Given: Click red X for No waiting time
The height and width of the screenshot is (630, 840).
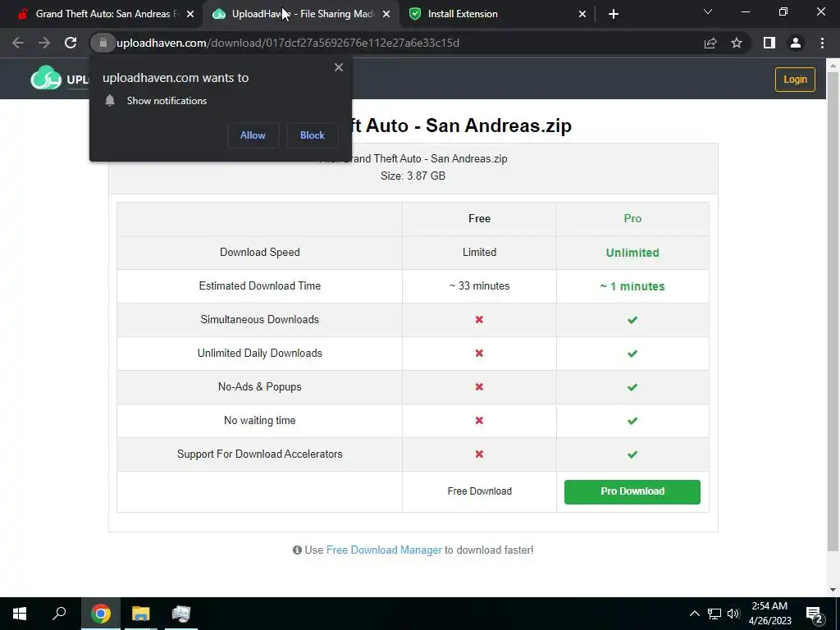Looking at the screenshot, I should click(479, 421).
